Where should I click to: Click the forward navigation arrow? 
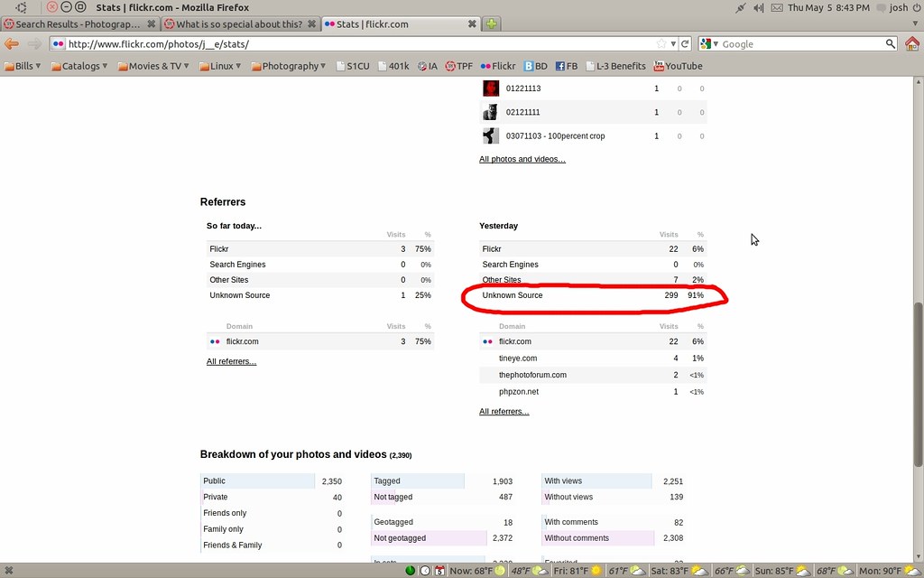coord(35,44)
